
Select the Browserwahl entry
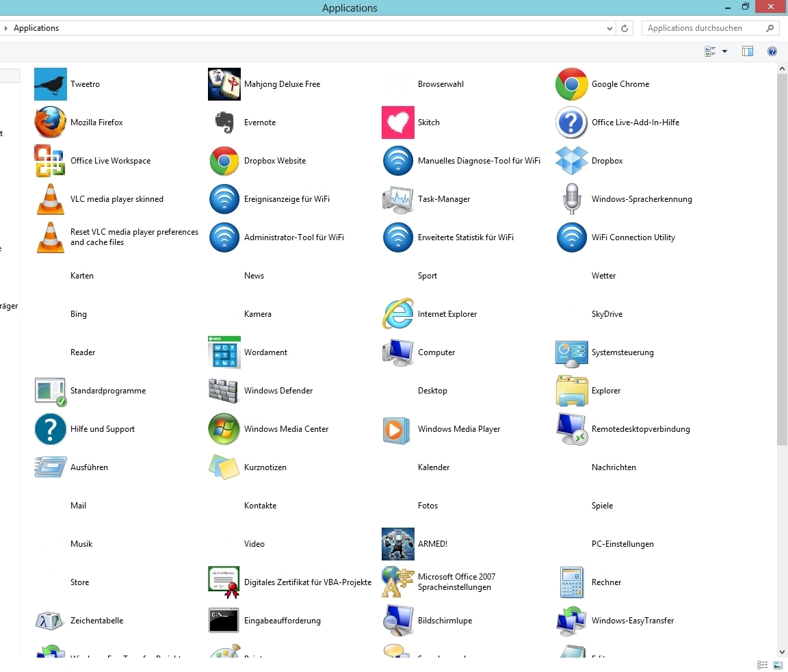pyautogui.click(x=441, y=84)
